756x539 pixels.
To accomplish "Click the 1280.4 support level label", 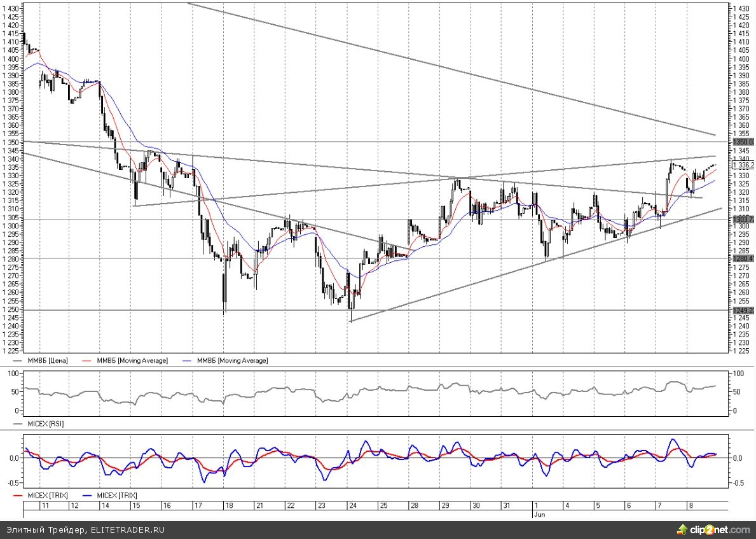I will pyautogui.click(x=743, y=258).
